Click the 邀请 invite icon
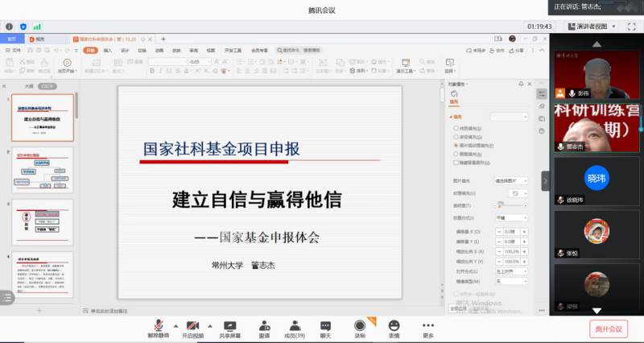The image size is (644, 343). coord(264,324)
